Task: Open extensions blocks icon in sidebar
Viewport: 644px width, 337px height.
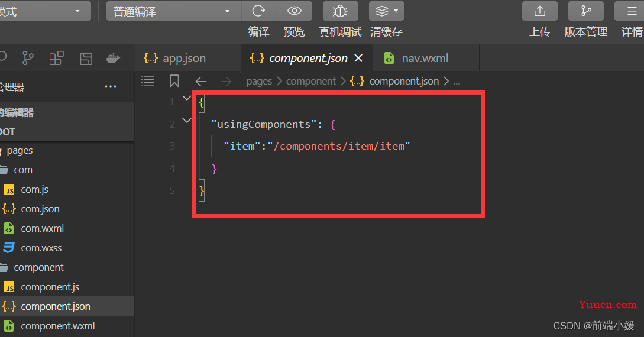Action: coord(56,59)
